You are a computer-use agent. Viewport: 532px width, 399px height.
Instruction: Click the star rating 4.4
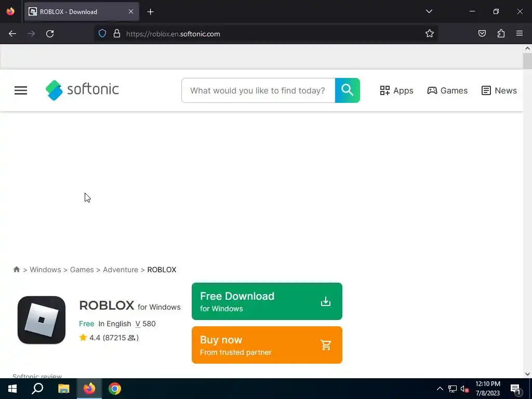coord(90,338)
